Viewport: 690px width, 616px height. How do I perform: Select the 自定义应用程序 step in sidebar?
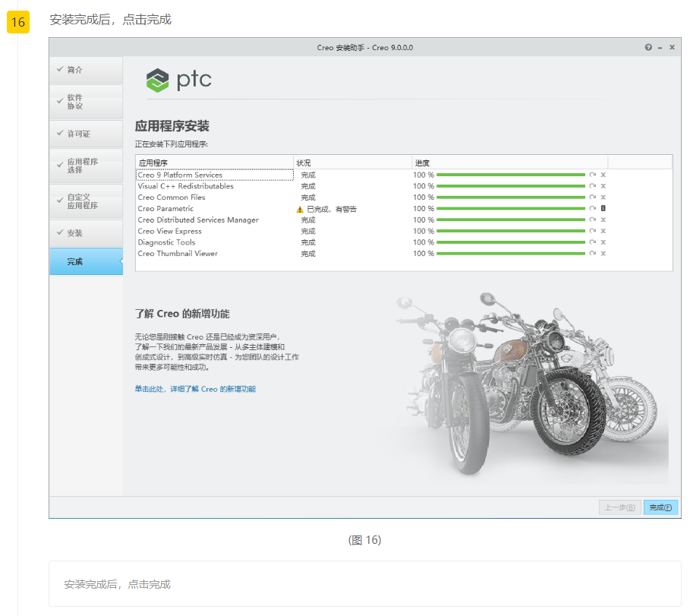tap(87, 201)
